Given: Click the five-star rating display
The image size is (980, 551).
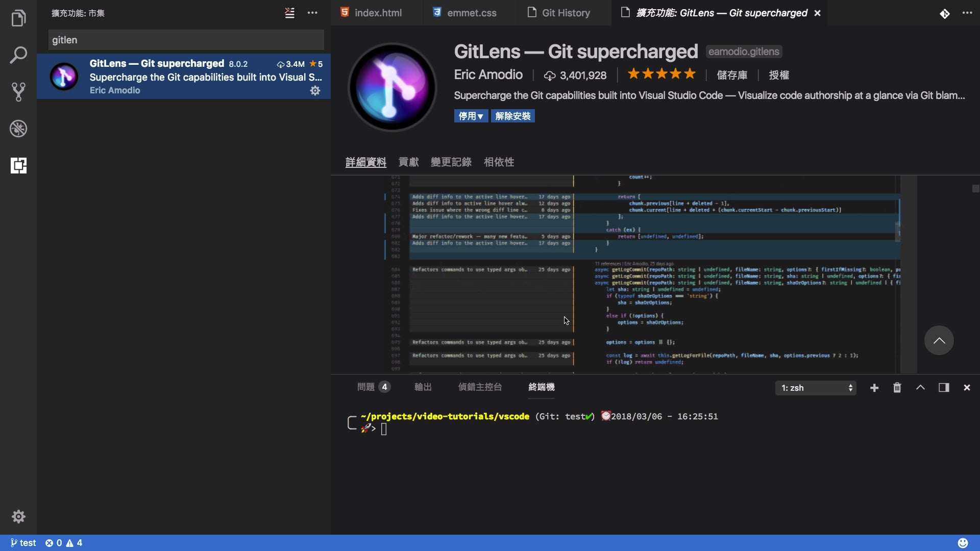Looking at the screenshot, I should [x=661, y=74].
